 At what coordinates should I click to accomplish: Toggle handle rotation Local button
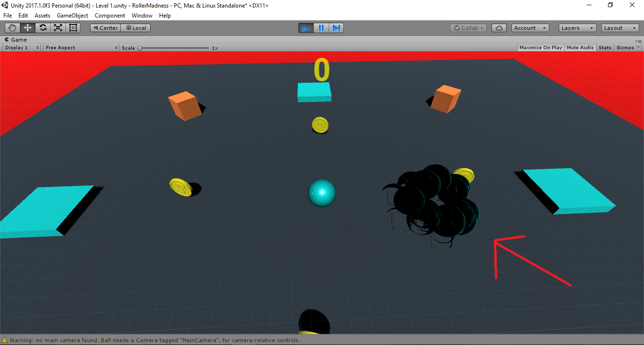tap(135, 28)
